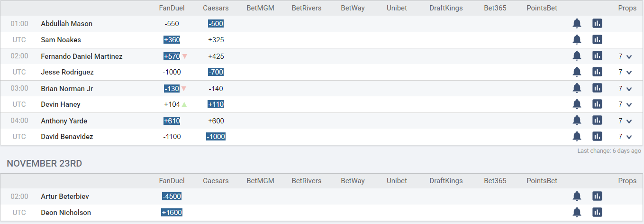This screenshot has width=644, height=224.
Task: Open the odds chart for Fernando Daniel Martinez
Action: (597, 56)
